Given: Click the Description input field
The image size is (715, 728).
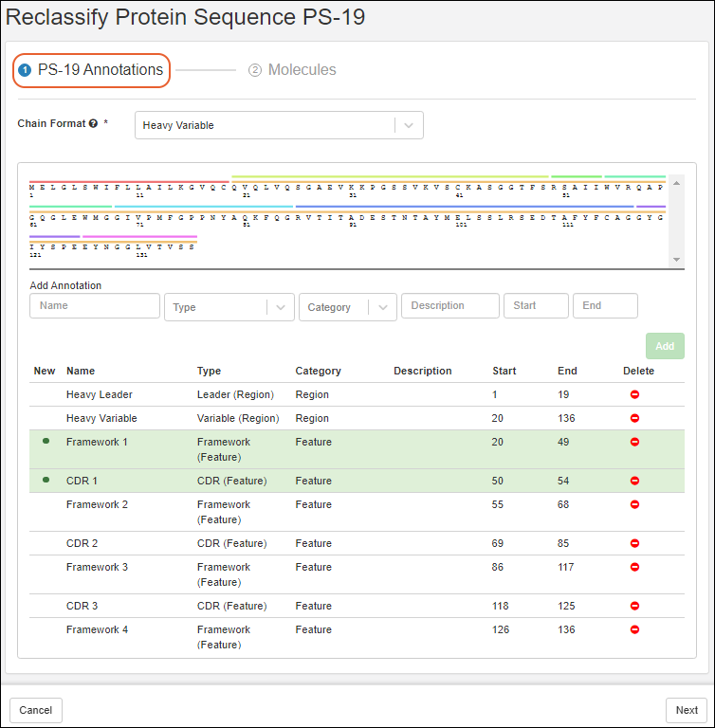Looking at the screenshot, I should [x=449, y=306].
